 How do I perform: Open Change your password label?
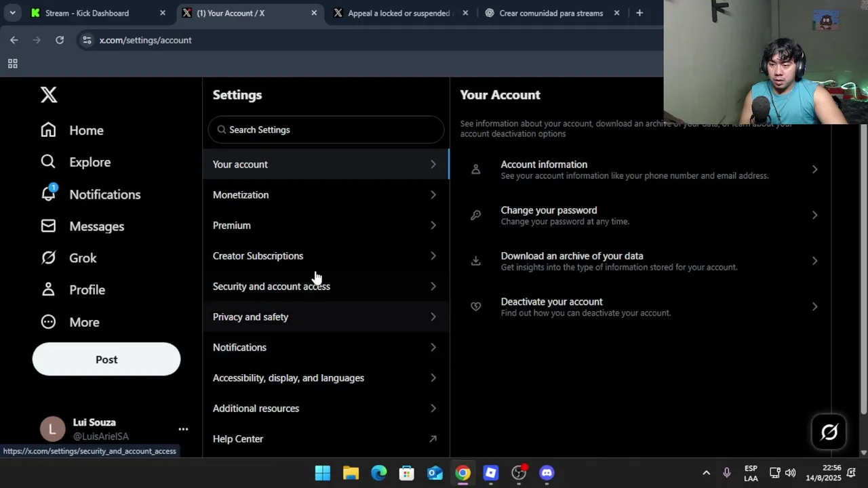(x=549, y=210)
